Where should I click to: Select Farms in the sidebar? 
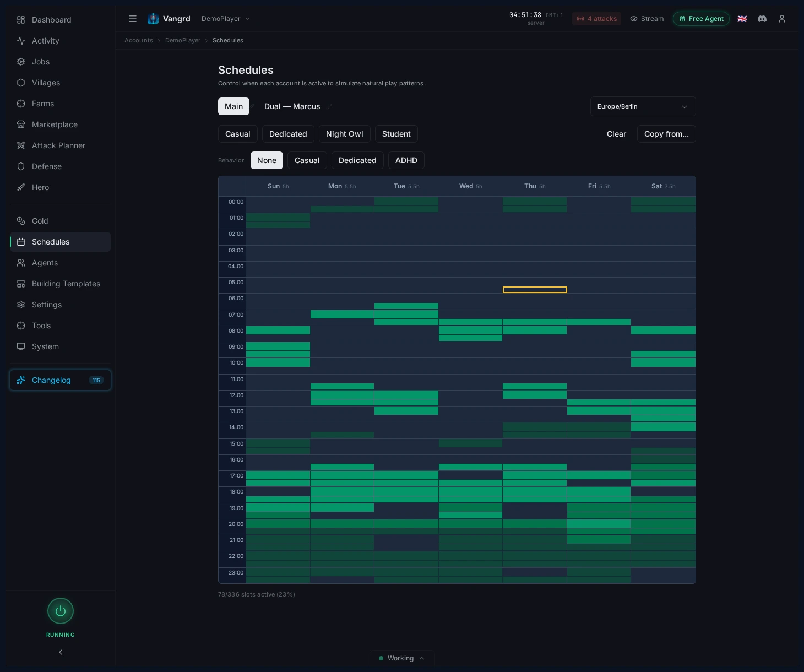[x=43, y=103]
